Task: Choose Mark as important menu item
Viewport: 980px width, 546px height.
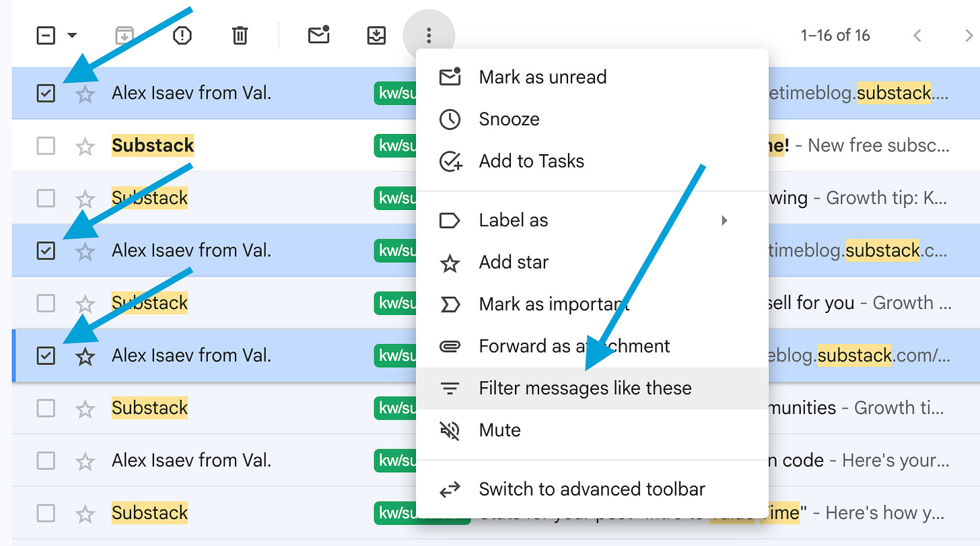Action: 592,304
